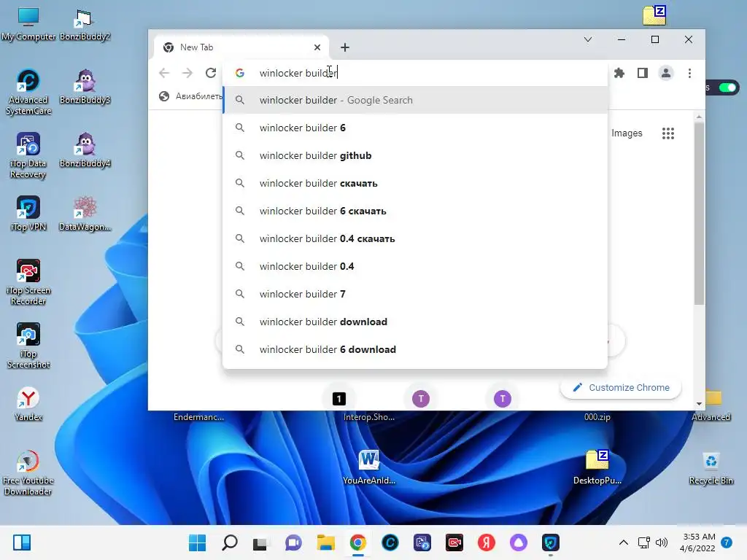This screenshot has height=560, width=747.
Task: Open the Images link
Action: tap(627, 133)
